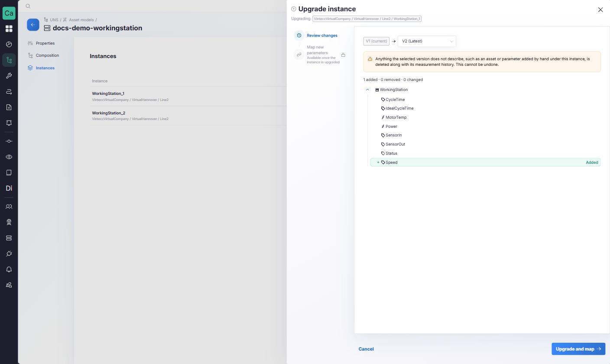
Task: Open the V2 (Latest) version dropdown
Action: pyautogui.click(x=427, y=41)
